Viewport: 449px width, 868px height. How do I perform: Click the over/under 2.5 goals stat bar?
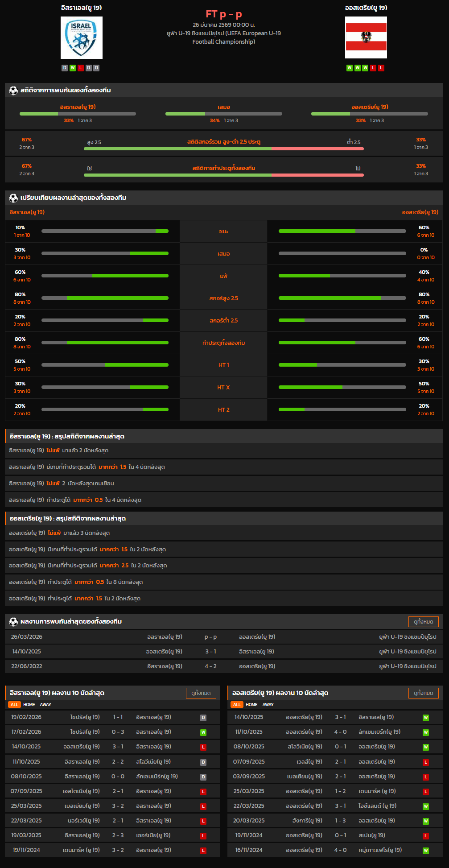click(223, 149)
